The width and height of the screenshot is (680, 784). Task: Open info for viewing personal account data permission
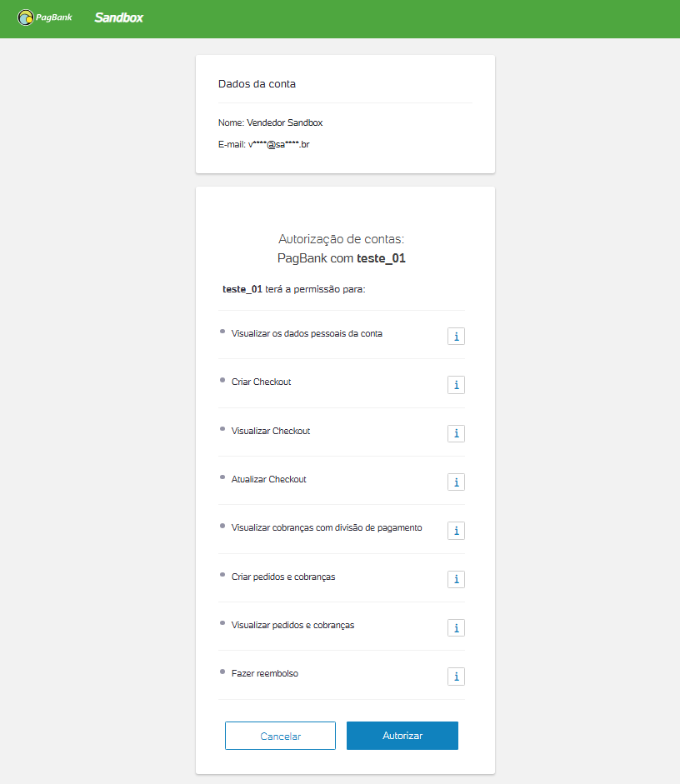[x=456, y=336]
